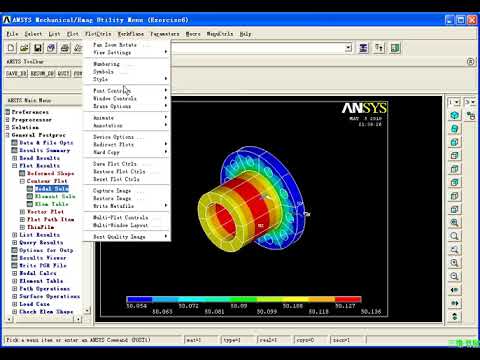Expand the Preprocessor tree node

[7, 120]
